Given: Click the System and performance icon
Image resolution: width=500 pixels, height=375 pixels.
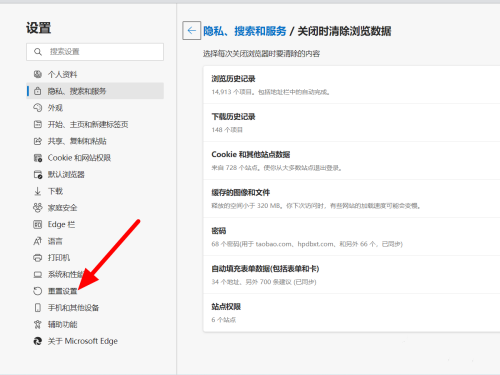Looking at the screenshot, I should pyautogui.click(x=38, y=274).
